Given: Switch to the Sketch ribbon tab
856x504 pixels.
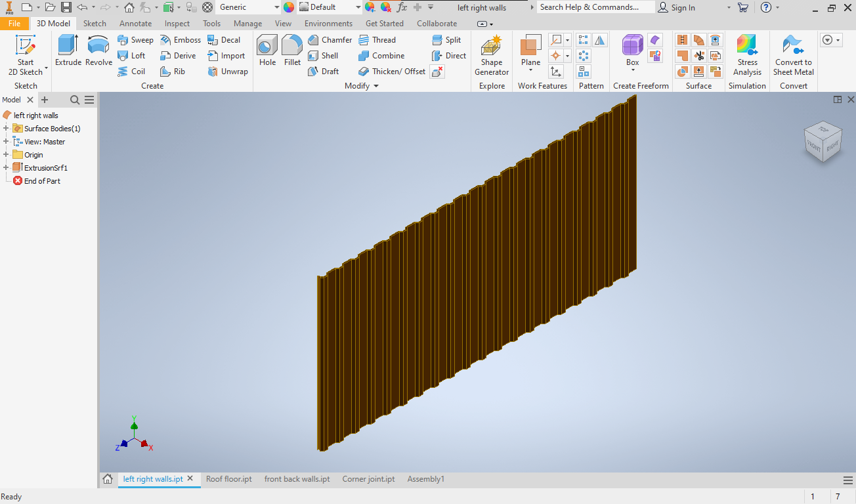Looking at the screenshot, I should tap(95, 24).
